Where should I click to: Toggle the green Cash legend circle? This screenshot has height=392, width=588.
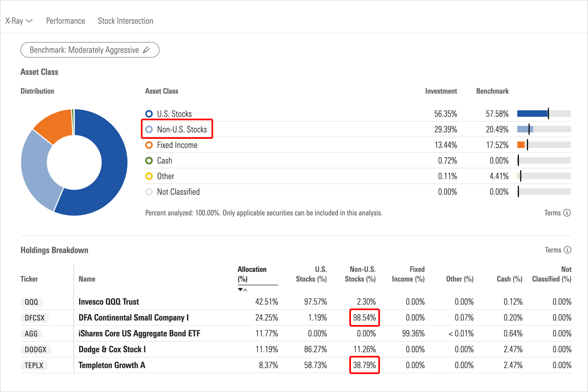[149, 160]
